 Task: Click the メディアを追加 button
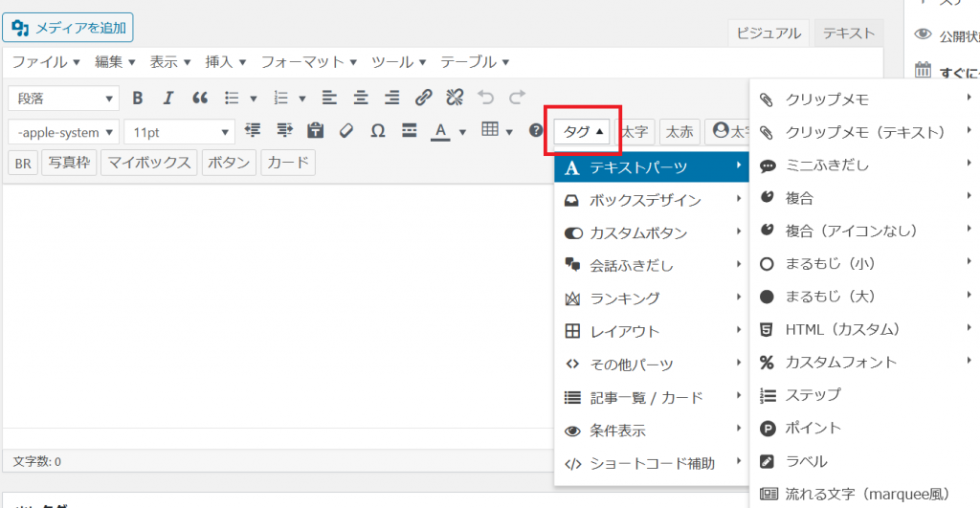click(68, 28)
